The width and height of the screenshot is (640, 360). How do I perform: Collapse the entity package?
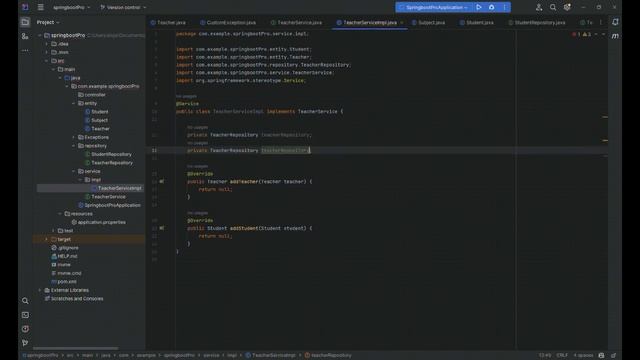(74, 103)
